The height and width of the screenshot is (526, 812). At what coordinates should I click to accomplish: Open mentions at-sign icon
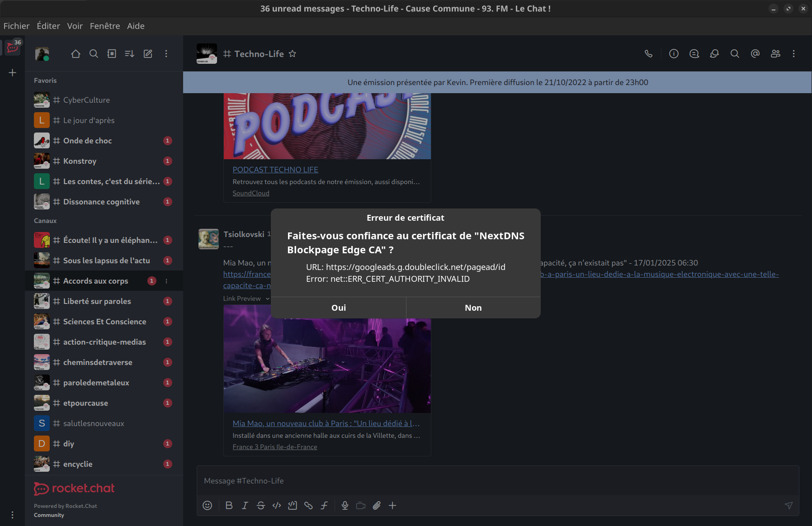coord(755,54)
